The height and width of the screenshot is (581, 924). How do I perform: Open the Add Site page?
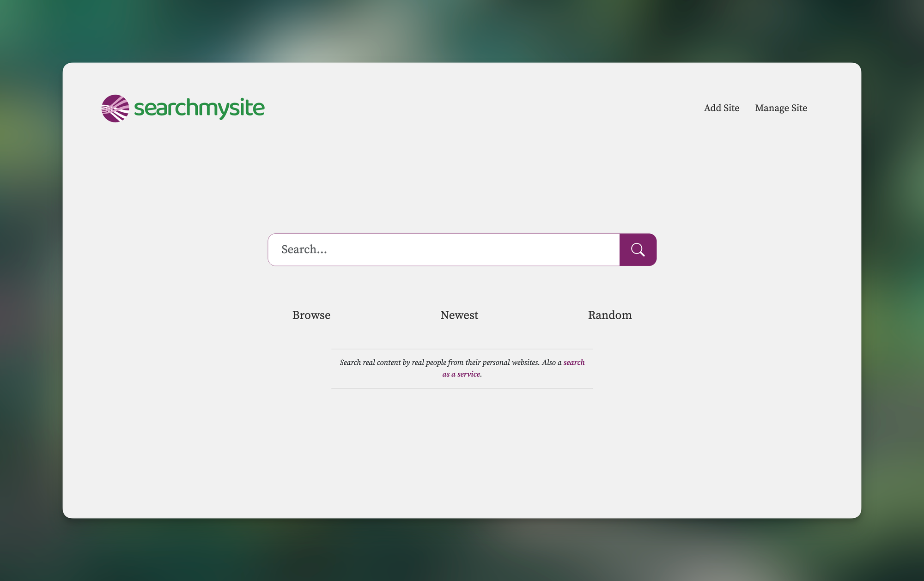point(721,108)
